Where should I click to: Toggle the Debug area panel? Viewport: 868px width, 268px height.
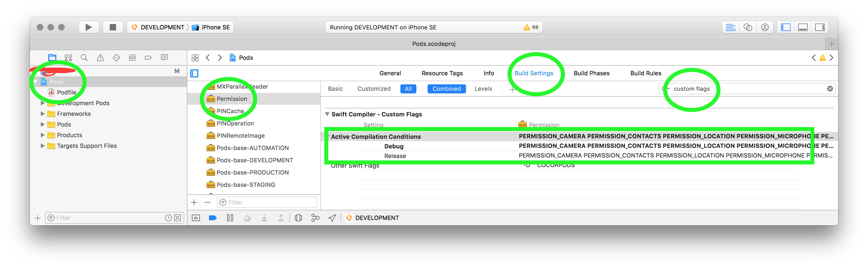coord(803,27)
